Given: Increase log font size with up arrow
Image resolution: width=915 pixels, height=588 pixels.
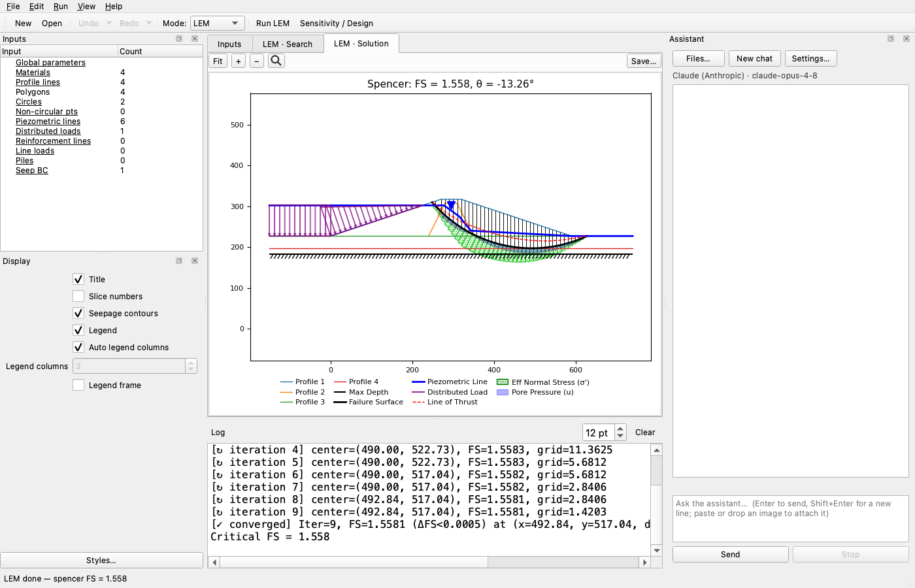Looking at the screenshot, I should (x=620, y=429).
